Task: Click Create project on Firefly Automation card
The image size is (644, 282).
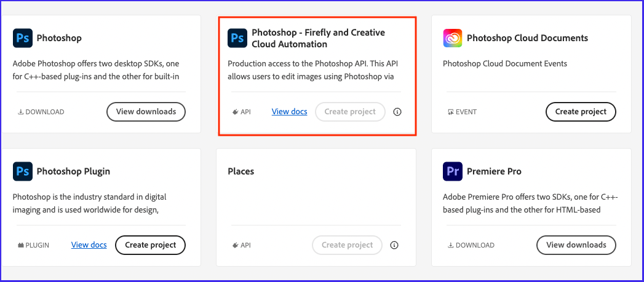Action: coord(350,112)
